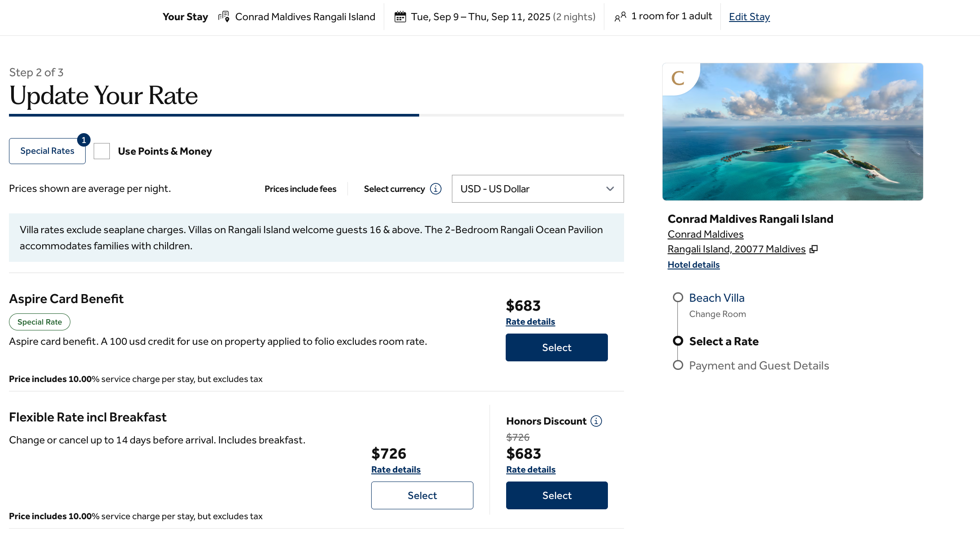The height and width of the screenshot is (538, 980).
Task: Enable Use Points & Money checkbox
Action: tap(102, 151)
